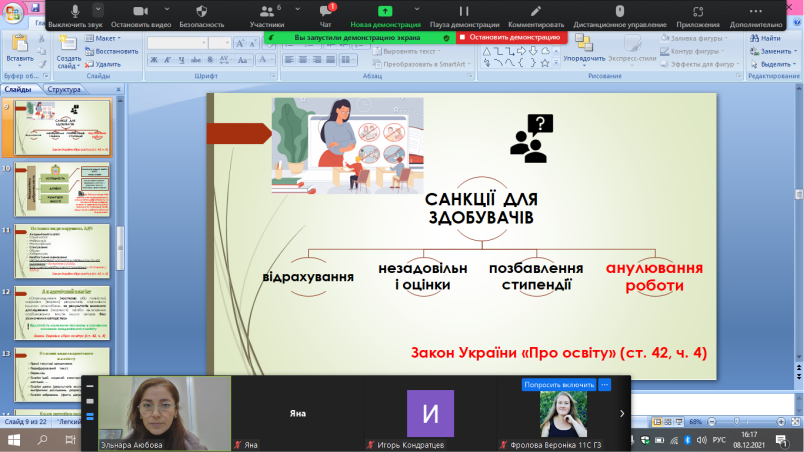The height and width of the screenshot is (452, 804).
Task: Increase font size with larger A
Action: 239,43
